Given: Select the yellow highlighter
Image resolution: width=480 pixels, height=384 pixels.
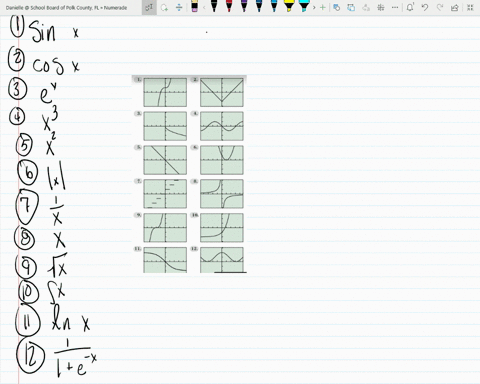Looking at the screenshot, I should pyautogui.click(x=289, y=6).
